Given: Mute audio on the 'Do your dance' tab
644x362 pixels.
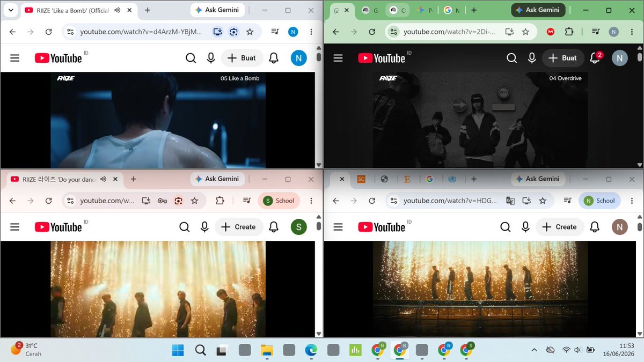Looking at the screenshot, I should tap(104, 179).
